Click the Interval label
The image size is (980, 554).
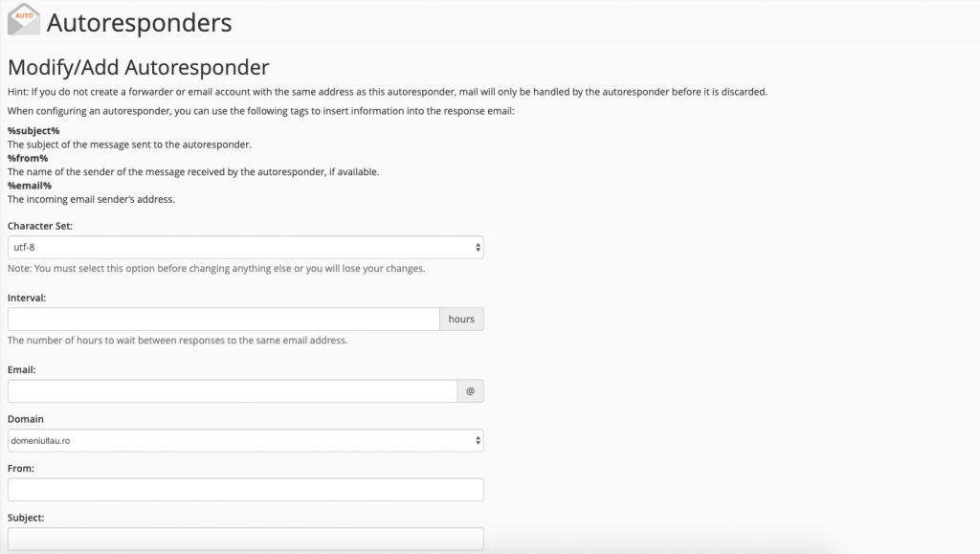pos(27,298)
